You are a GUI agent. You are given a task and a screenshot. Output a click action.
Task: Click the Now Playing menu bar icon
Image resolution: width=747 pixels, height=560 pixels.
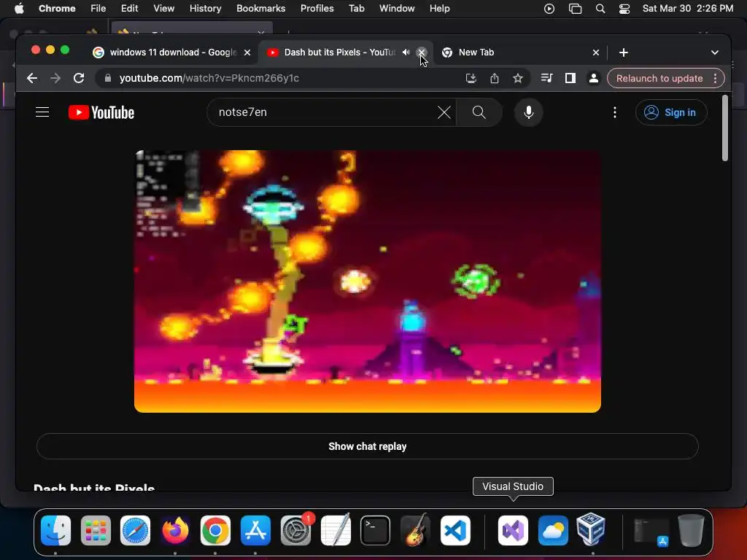(x=549, y=9)
